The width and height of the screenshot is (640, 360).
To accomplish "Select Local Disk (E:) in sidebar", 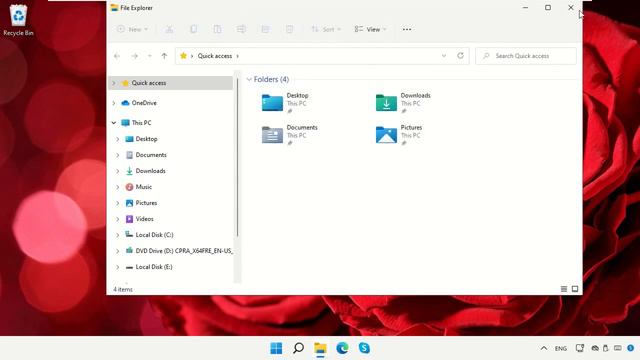I will pos(153,267).
